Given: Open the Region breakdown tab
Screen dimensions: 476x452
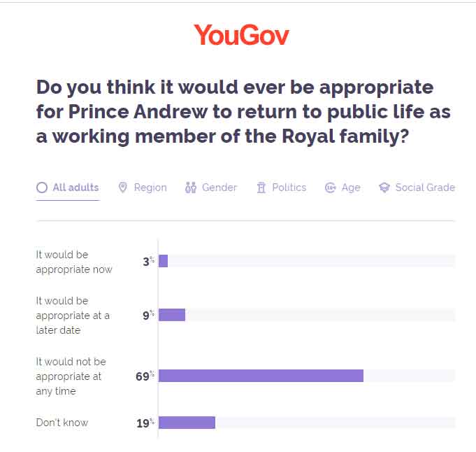Looking at the screenshot, I should click(150, 188).
